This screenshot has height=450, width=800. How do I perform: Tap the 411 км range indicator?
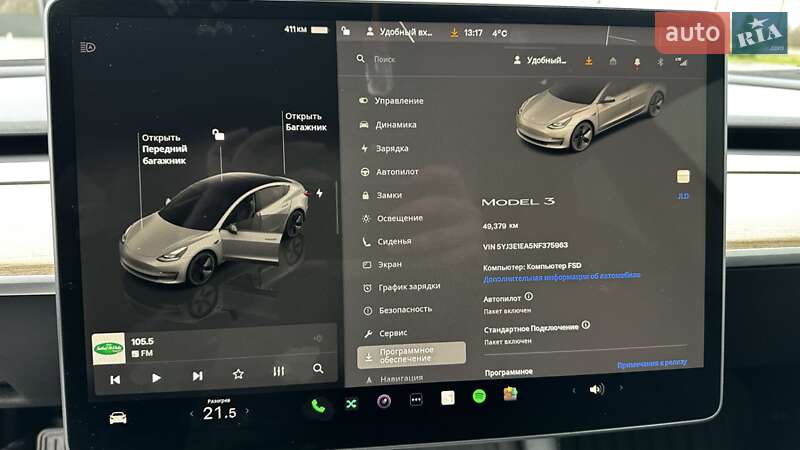pyautogui.click(x=306, y=30)
